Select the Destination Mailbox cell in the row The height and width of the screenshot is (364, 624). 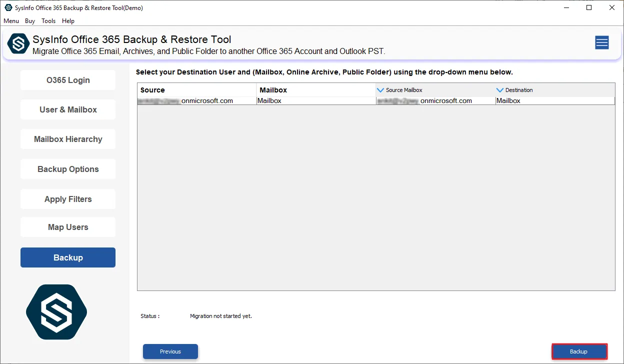pyautogui.click(x=554, y=101)
